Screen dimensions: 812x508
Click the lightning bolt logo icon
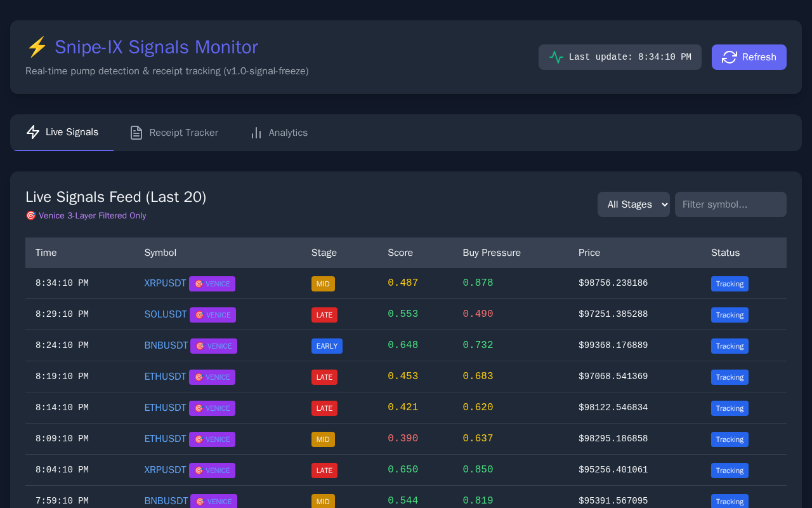(x=37, y=47)
